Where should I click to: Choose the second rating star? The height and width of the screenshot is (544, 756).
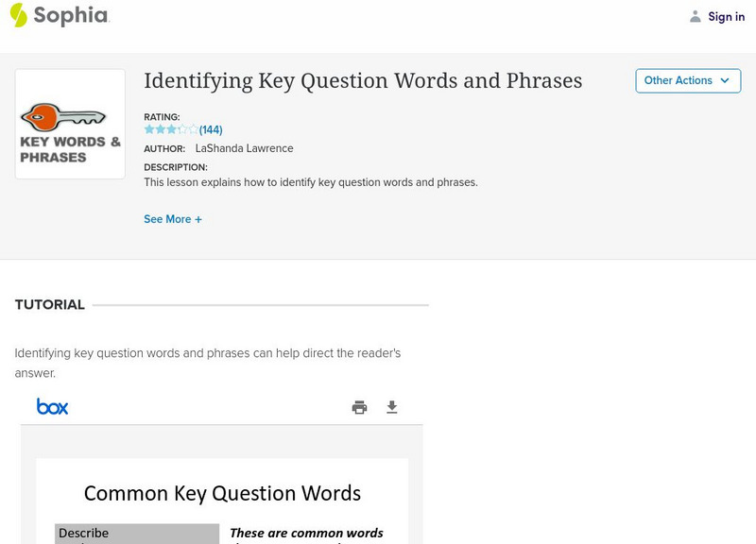pos(161,129)
